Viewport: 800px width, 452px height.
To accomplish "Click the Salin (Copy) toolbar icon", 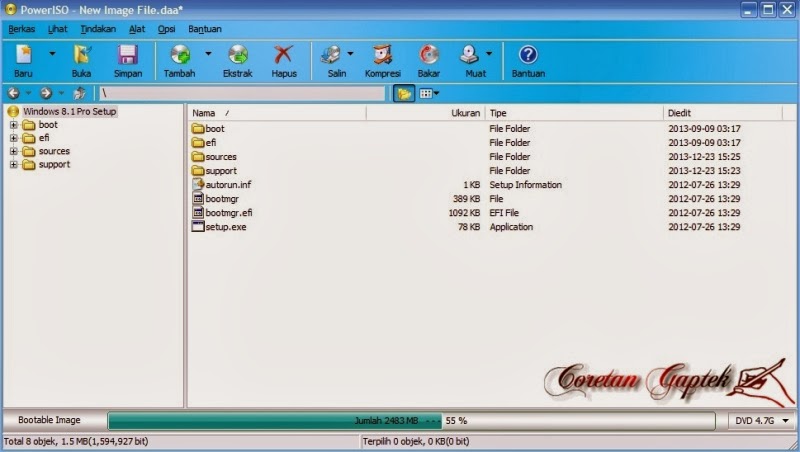I will tap(331, 55).
